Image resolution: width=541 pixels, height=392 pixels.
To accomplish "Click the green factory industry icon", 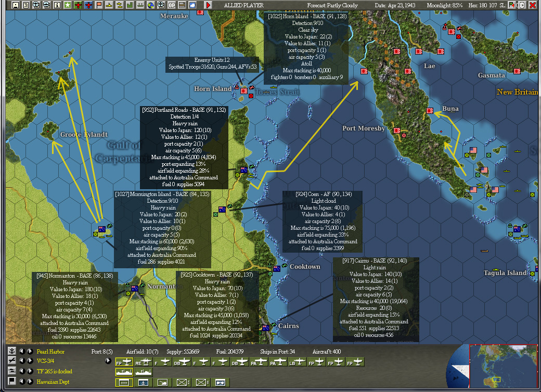I will coord(130,5).
